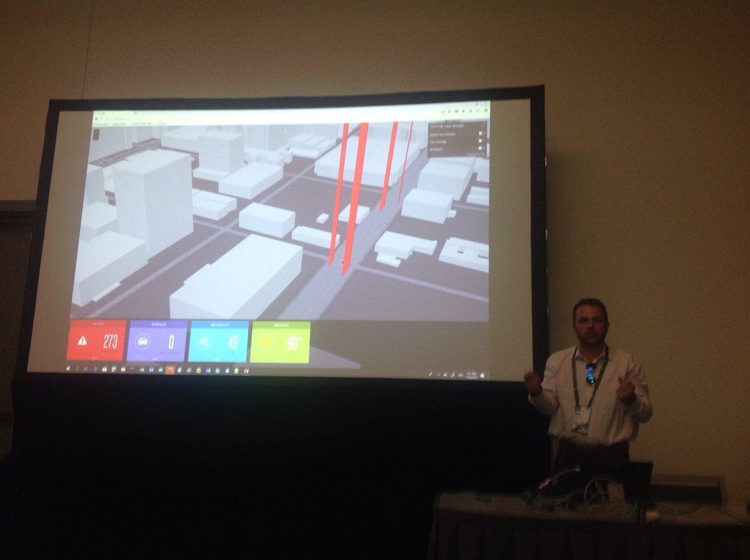
Task: Expand dots under the Alerts tile
Action: pyautogui.click(x=96, y=359)
